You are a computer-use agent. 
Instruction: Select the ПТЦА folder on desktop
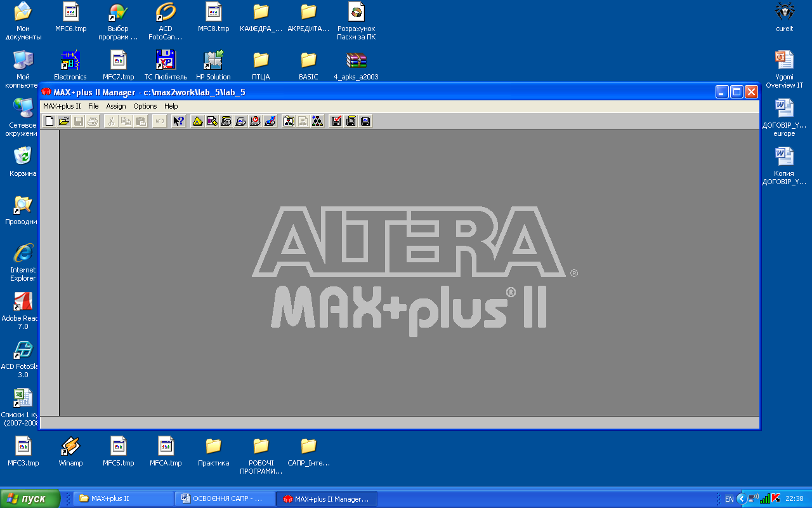tap(261, 65)
